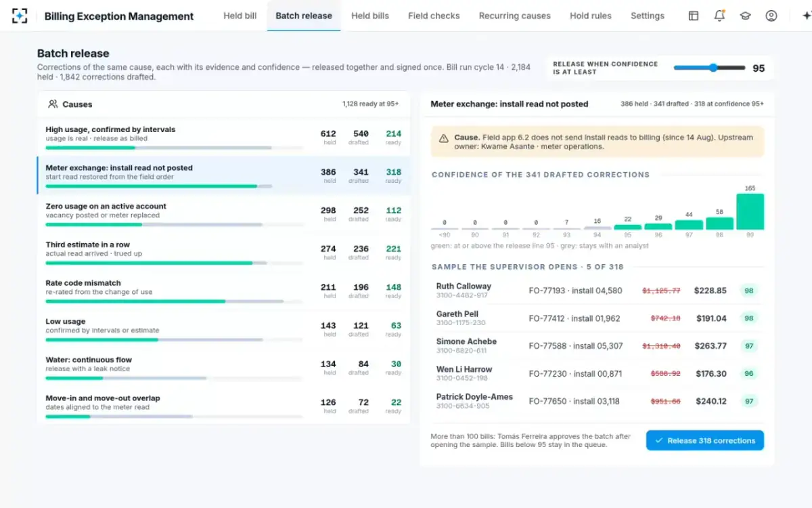Click field order FO-77588 · install 05,307

[576, 346]
